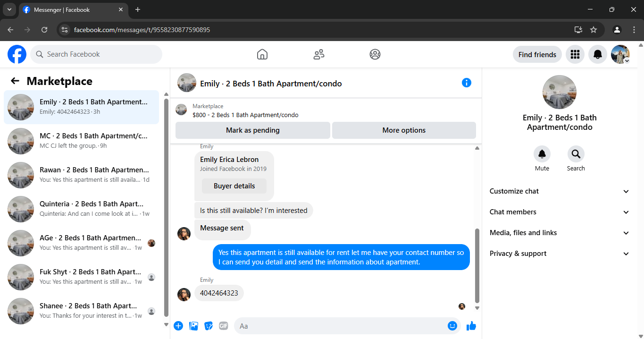
Task: Click the blue "Yes this apartment" message
Action: point(341,257)
